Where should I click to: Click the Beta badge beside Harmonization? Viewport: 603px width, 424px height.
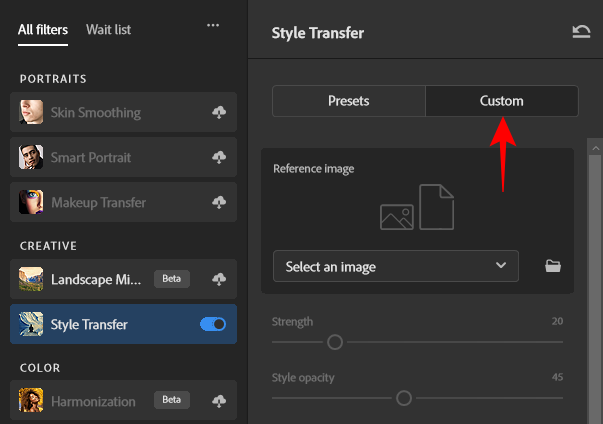tap(172, 400)
